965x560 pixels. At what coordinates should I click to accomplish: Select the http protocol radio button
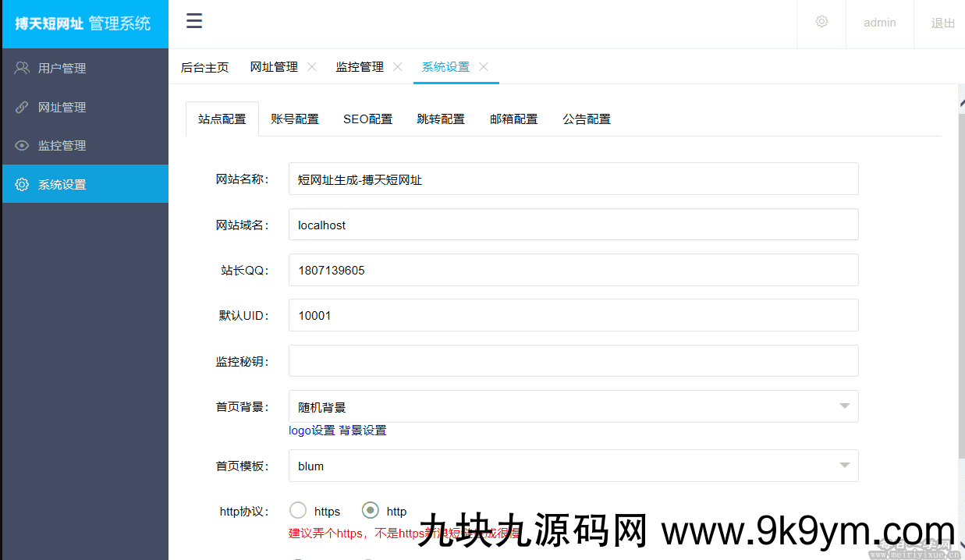(371, 511)
